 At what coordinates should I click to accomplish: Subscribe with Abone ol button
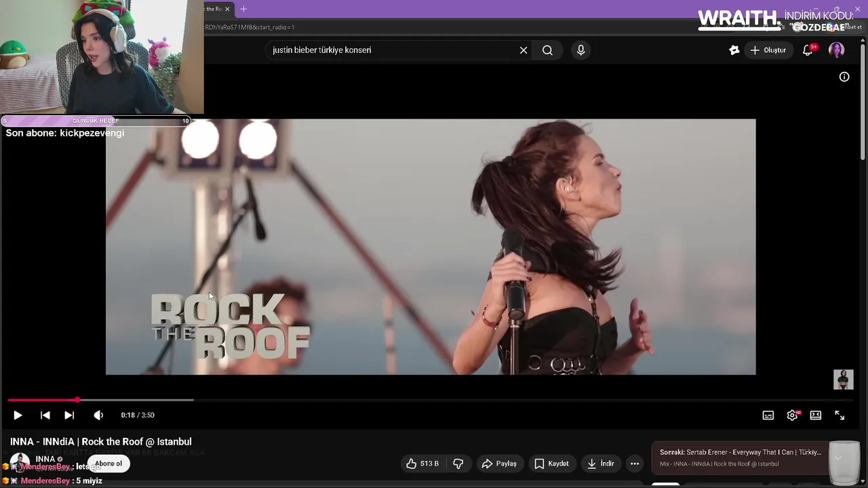108,464
